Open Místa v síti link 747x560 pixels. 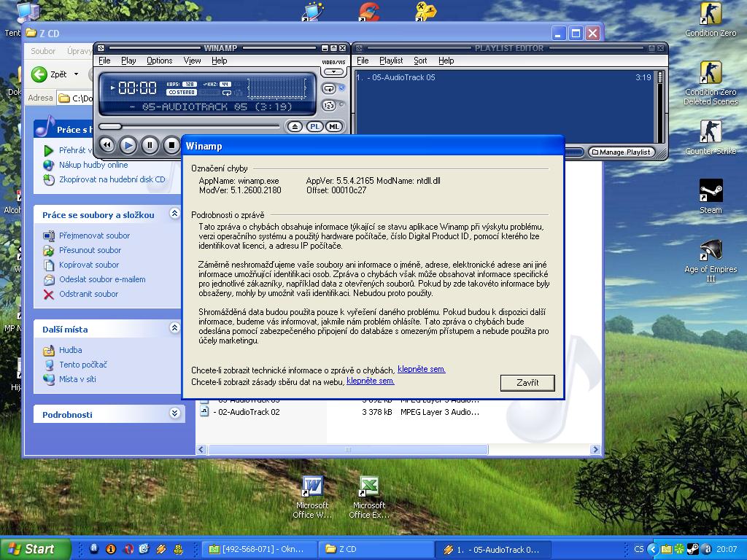click(x=77, y=379)
